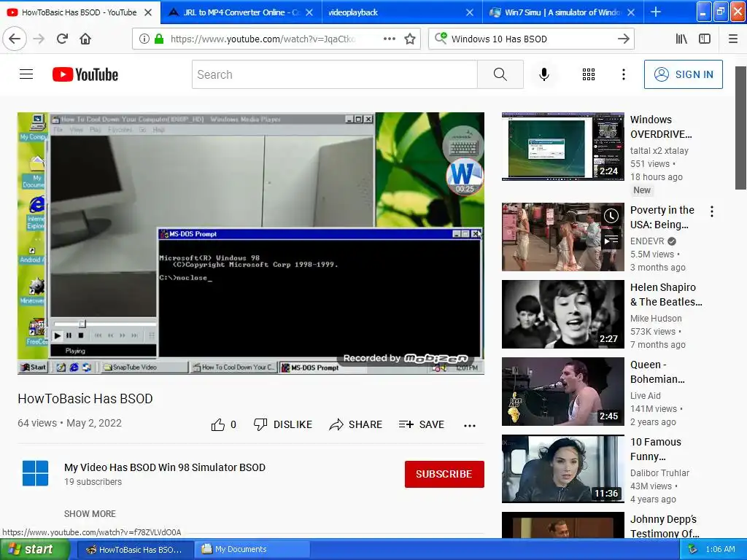This screenshot has width=747, height=560.
Task: Open the browser hamburger menu
Action: tap(733, 39)
